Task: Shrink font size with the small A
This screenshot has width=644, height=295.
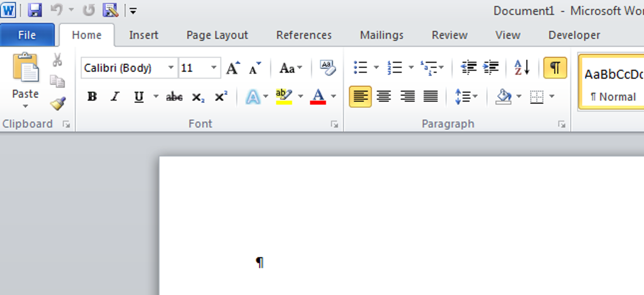Action: coord(255,68)
